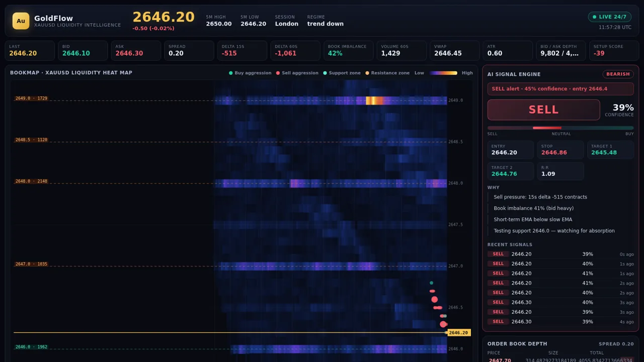Click the ATR 0.60 card
The height and width of the screenshot is (362, 644).
point(508,51)
